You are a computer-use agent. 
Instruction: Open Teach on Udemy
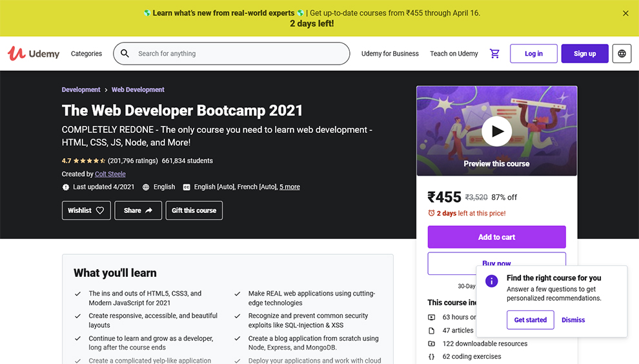(454, 54)
